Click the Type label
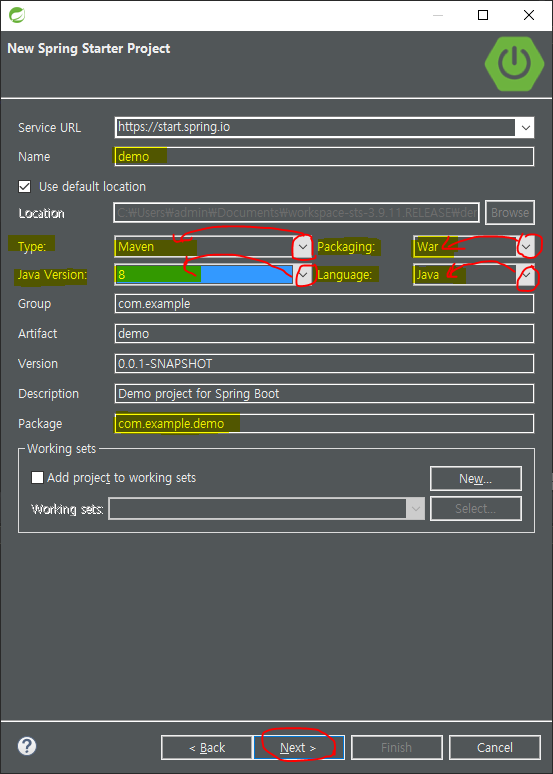This screenshot has height=774, width=553. pyautogui.click(x=32, y=246)
